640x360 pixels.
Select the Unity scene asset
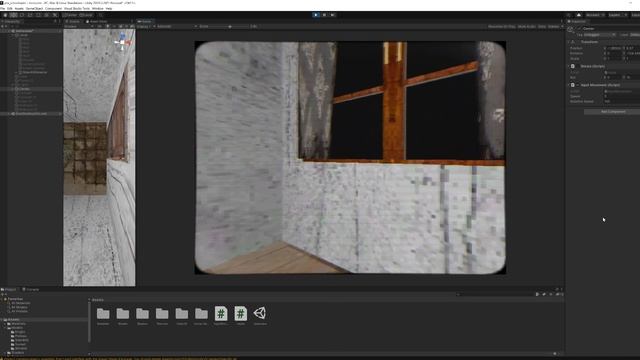click(260, 313)
